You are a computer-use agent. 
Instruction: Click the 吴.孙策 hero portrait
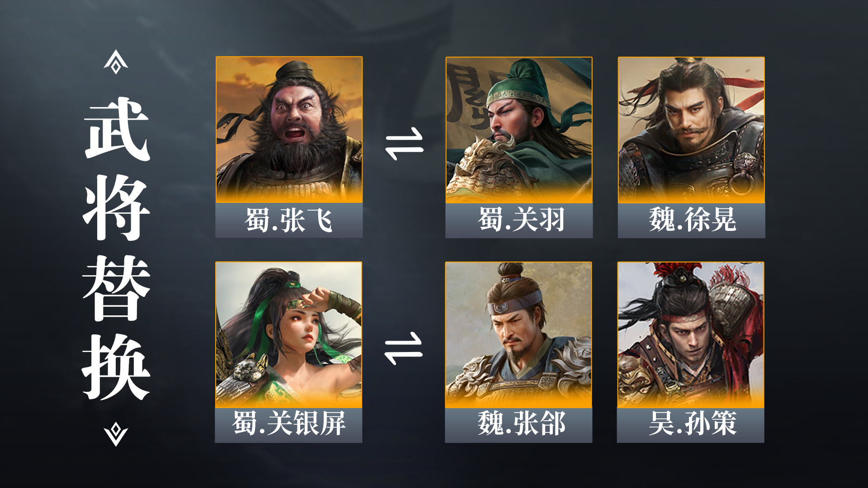coord(691,335)
